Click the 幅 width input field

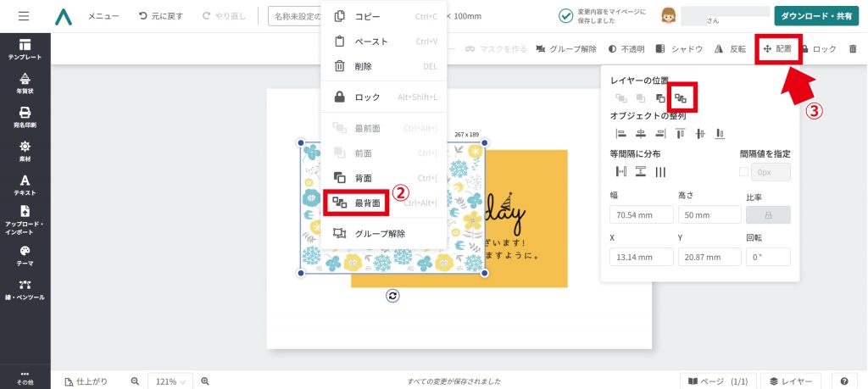pos(638,214)
